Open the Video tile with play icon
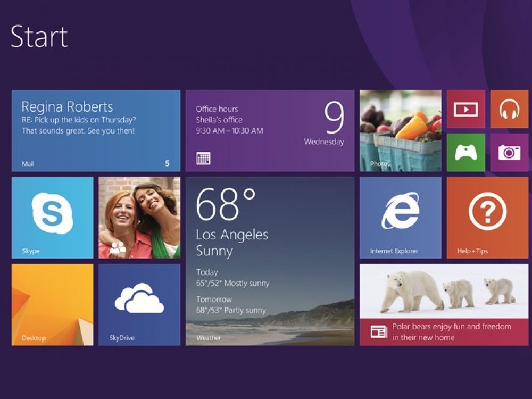Viewport: 532px width, 399px height. click(x=466, y=109)
